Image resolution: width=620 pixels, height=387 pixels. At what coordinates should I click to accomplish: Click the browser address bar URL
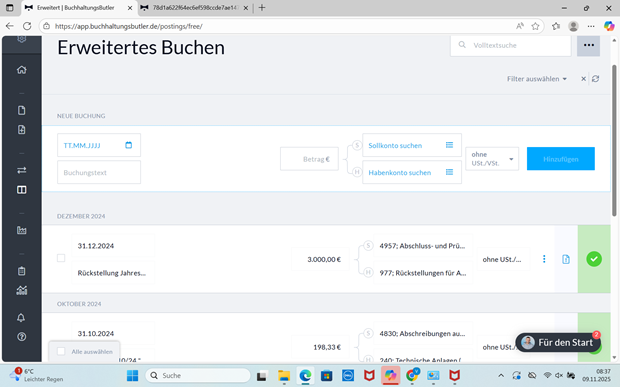[129, 26]
